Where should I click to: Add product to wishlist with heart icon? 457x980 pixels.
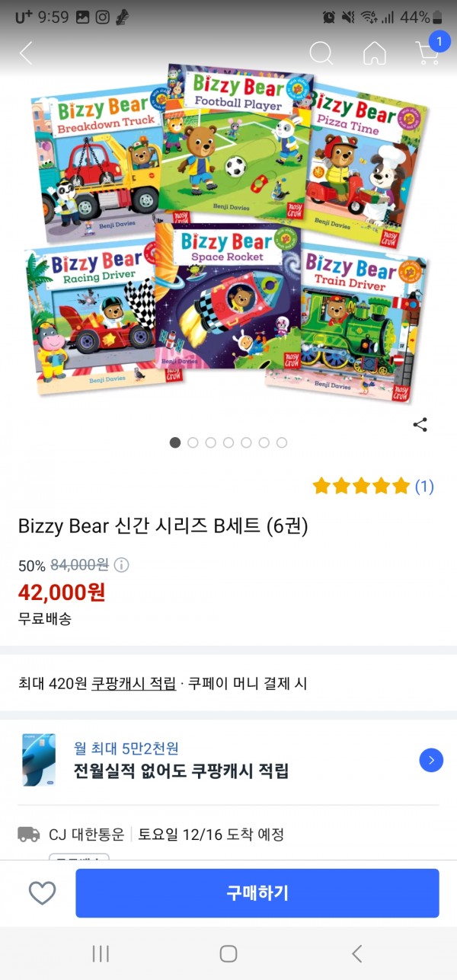[42, 892]
